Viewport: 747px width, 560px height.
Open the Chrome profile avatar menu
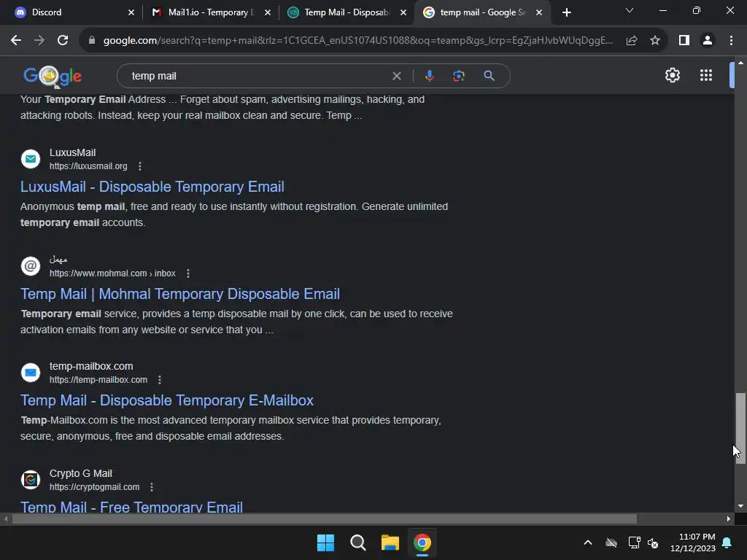(x=708, y=41)
